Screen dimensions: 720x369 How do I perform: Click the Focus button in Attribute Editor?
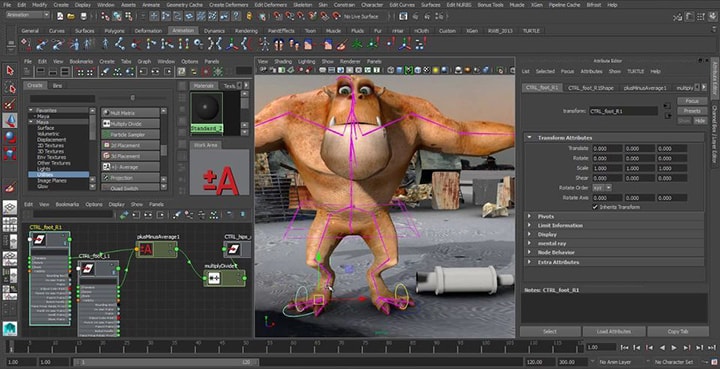692,101
